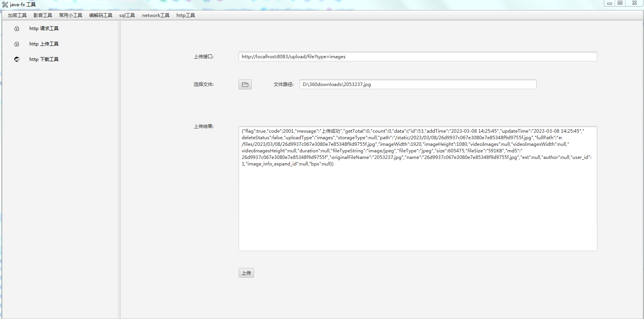The image size is (644, 319).
Task: Maximize the java-fx window
Action: coord(620,3)
